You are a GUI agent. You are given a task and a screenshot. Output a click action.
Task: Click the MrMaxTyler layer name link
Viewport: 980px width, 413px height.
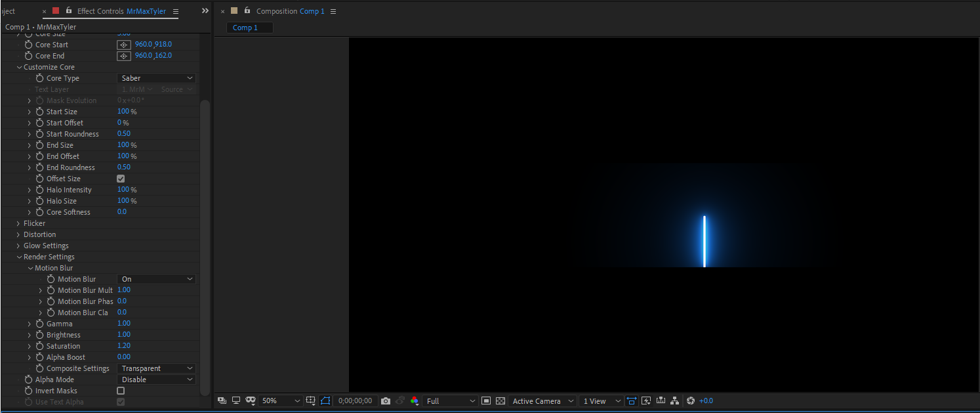[146, 11]
